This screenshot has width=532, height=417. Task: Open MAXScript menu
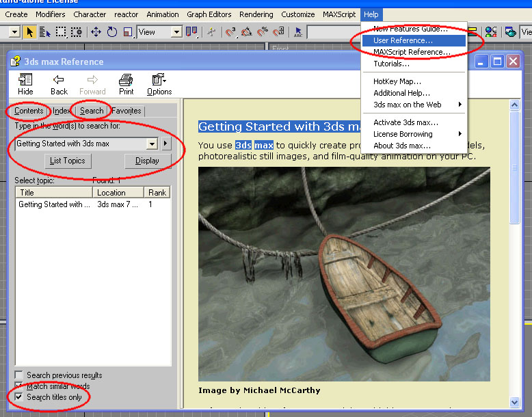pyautogui.click(x=339, y=14)
